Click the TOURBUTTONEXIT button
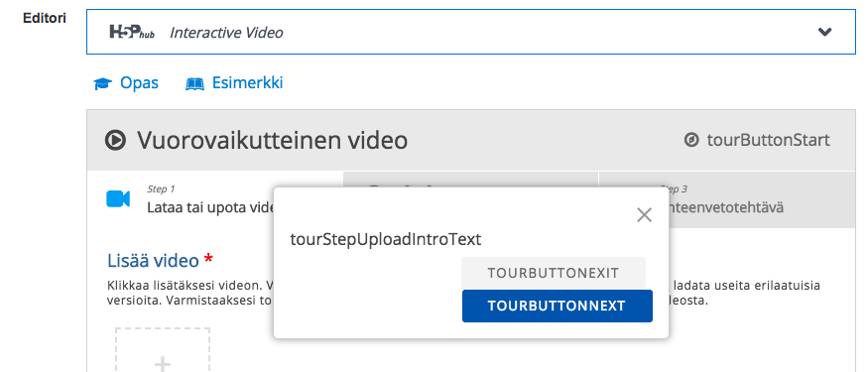 coord(554,273)
